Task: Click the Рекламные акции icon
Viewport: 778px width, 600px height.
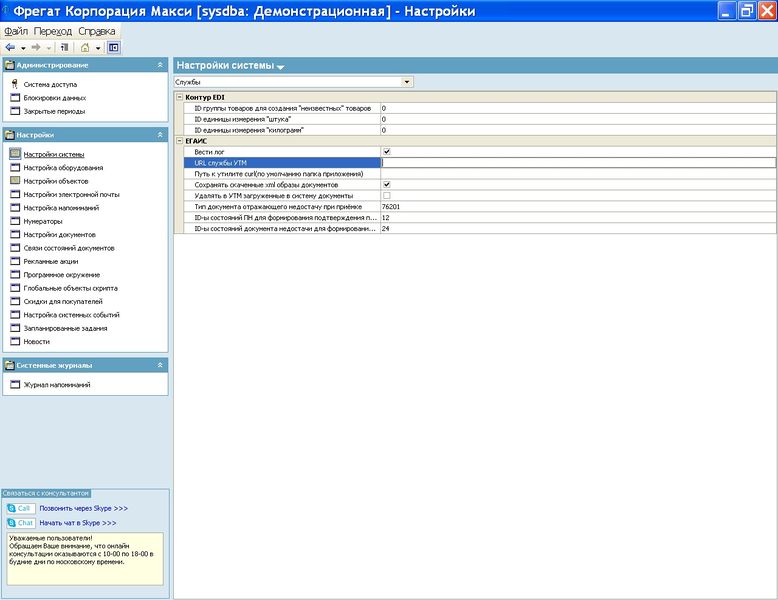Action: pos(15,261)
